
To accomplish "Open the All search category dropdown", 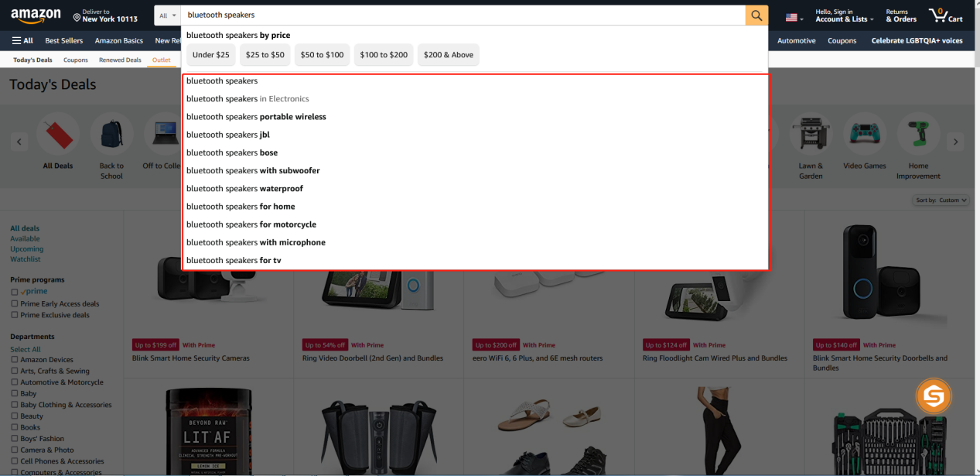I will (x=168, y=15).
